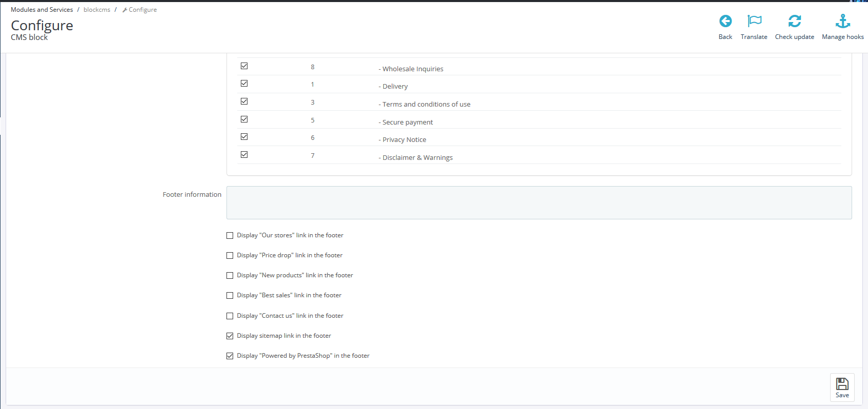
Task: Toggle the Terms and conditions checkbox
Action: 244,101
